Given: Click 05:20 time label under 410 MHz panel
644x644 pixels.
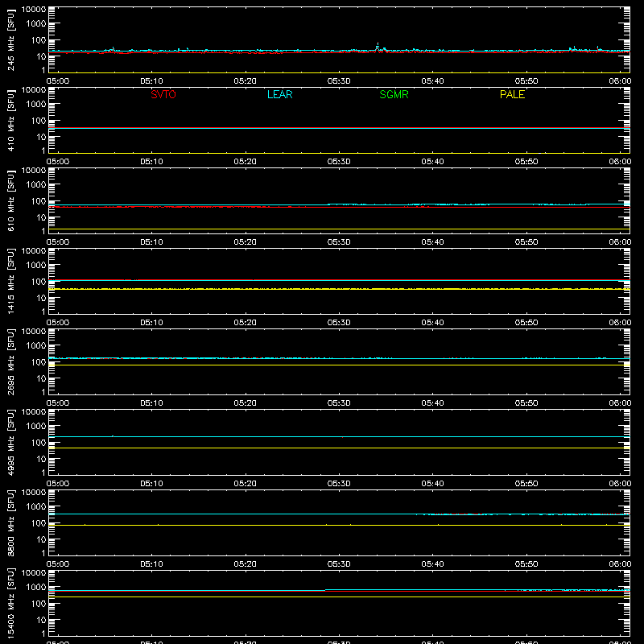Looking at the screenshot, I should [x=246, y=162].
